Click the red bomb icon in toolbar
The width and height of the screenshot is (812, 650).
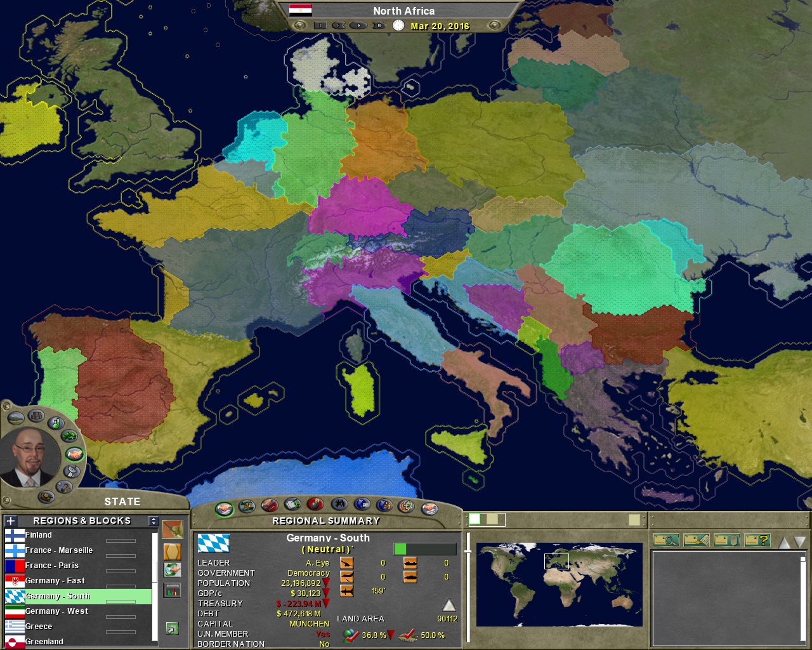315,505
